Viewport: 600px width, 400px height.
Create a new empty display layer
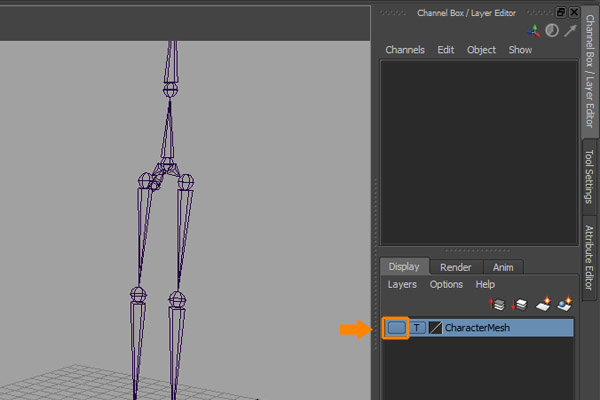pos(542,303)
